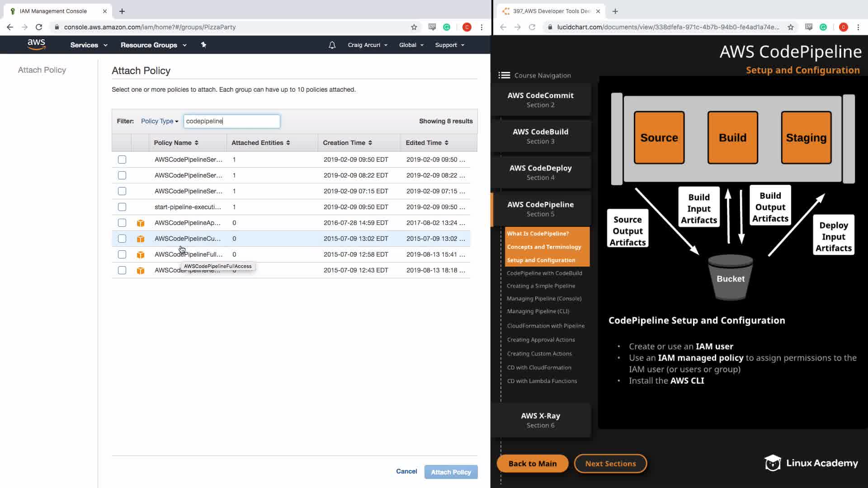Click the AWS logo home icon
868x488 pixels.
coord(36,44)
